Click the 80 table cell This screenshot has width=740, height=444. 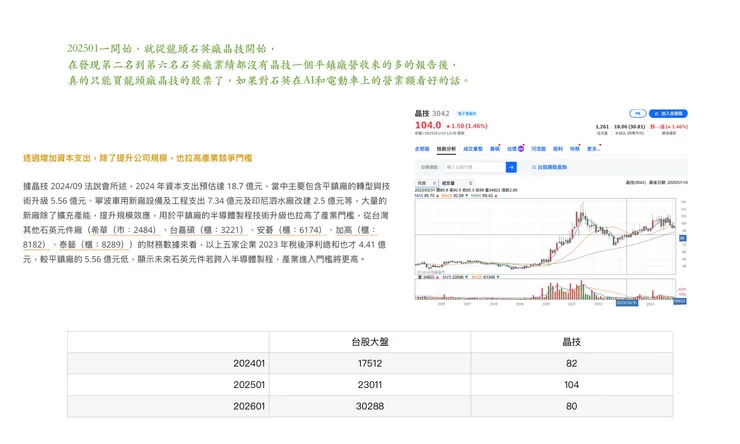[572, 406]
